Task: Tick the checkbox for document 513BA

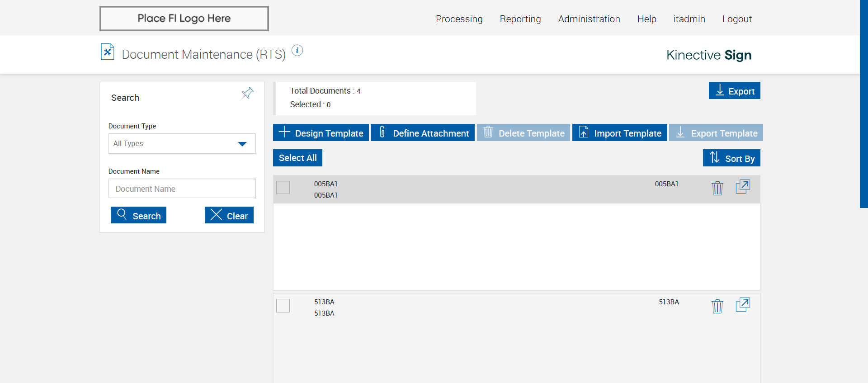Action: coord(283,306)
